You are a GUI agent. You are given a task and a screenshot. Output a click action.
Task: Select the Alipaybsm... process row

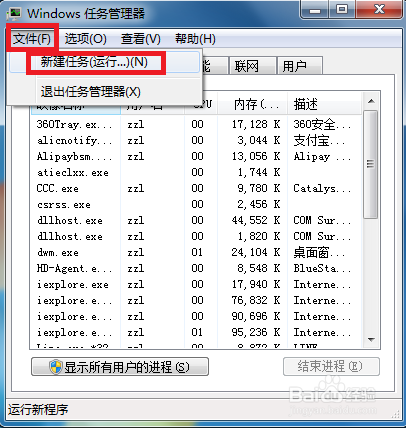coord(196,156)
